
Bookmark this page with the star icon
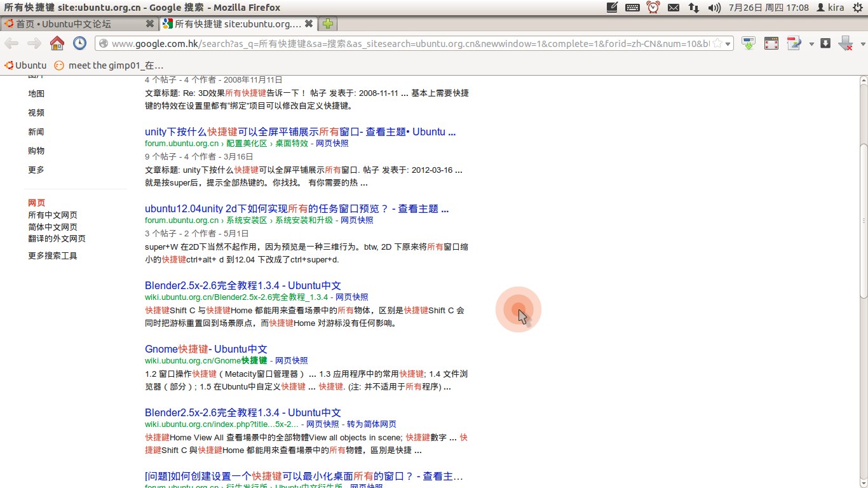717,43
